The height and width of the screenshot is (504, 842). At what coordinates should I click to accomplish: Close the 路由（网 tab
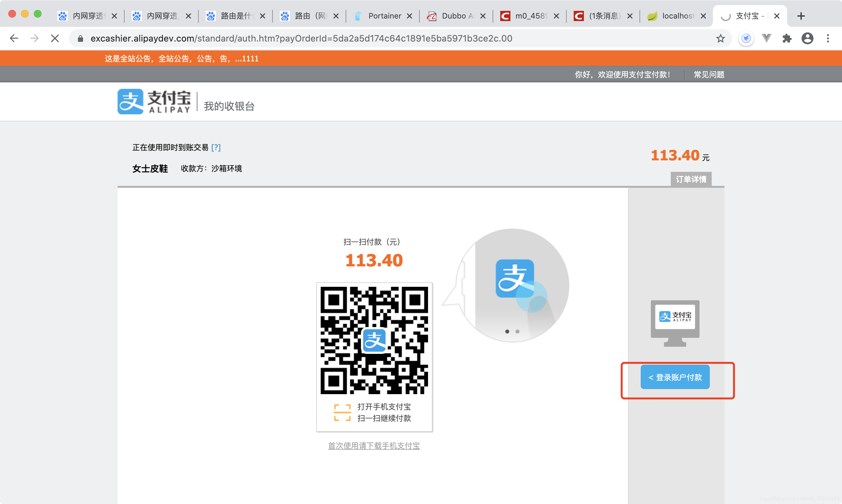point(336,16)
